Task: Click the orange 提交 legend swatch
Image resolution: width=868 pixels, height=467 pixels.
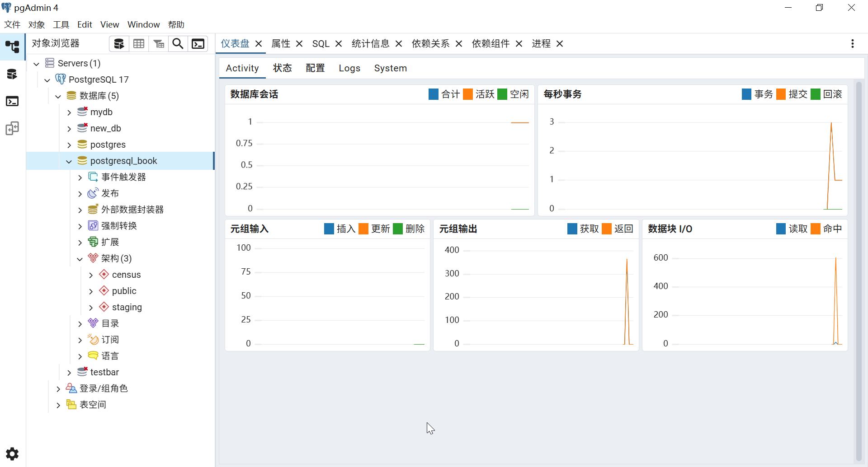Action: (x=781, y=94)
